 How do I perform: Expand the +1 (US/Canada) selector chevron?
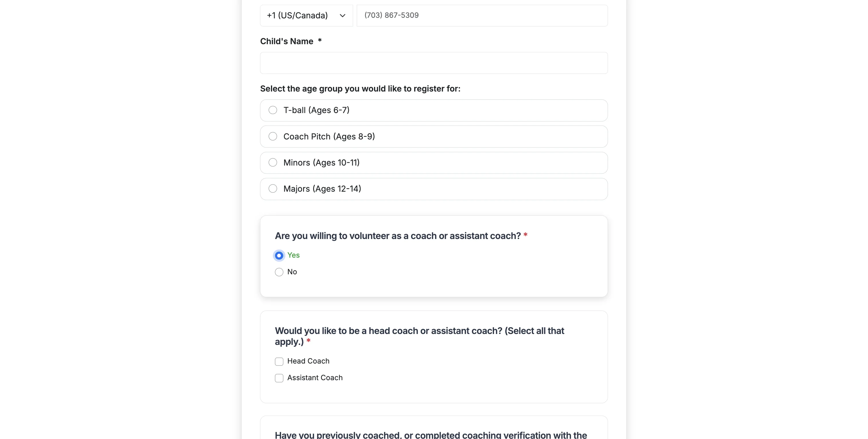[342, 15]
